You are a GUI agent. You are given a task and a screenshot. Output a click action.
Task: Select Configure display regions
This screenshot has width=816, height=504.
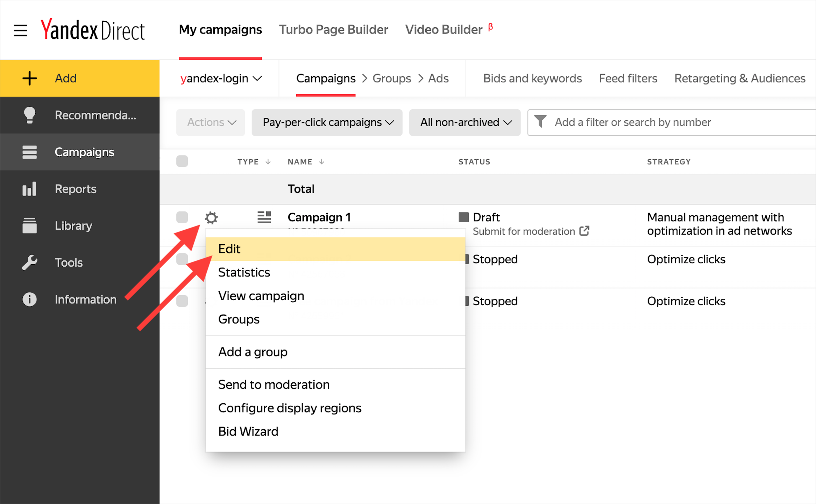[x=335, y=408]
